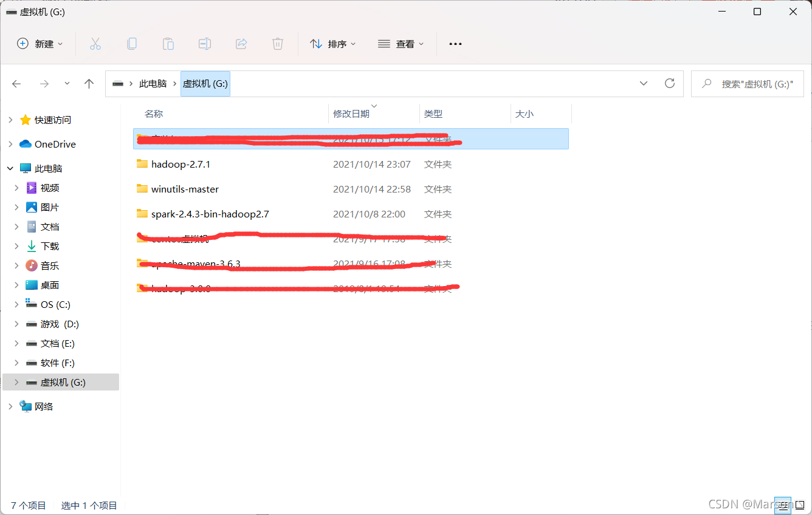Click the winutils-master folder icon
The width and height of the screenshot is (812, 515).
pos(142,189)
